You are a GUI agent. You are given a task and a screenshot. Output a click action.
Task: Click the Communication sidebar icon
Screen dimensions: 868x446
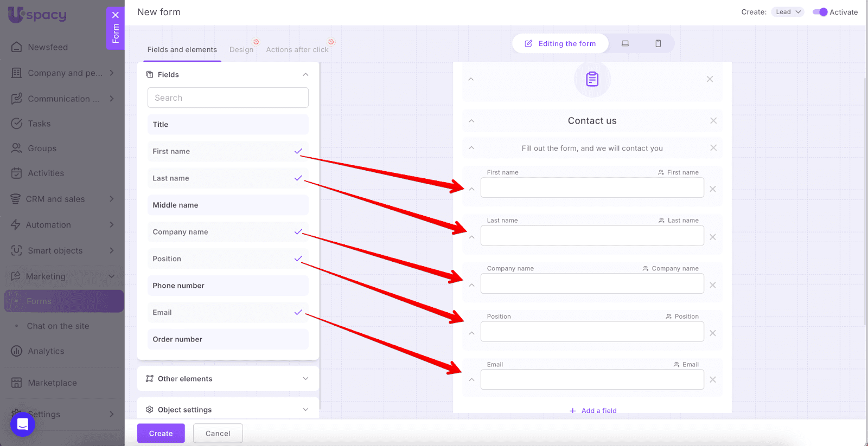point(17,99)
